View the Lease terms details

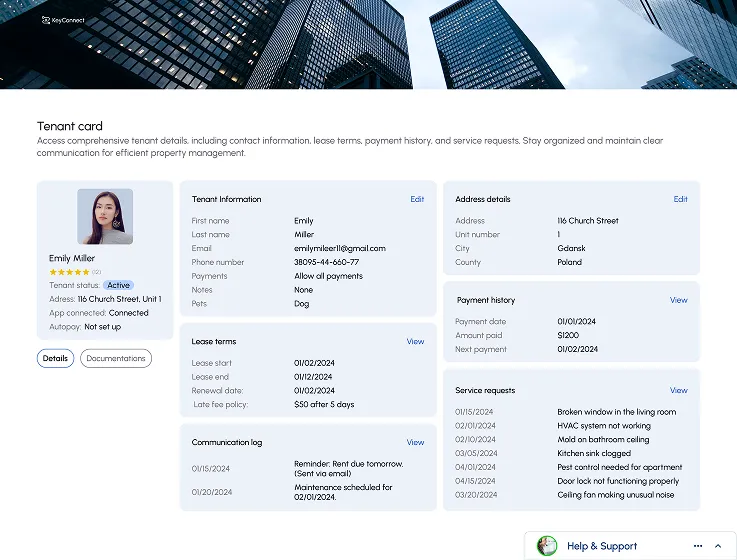(415, 342)
